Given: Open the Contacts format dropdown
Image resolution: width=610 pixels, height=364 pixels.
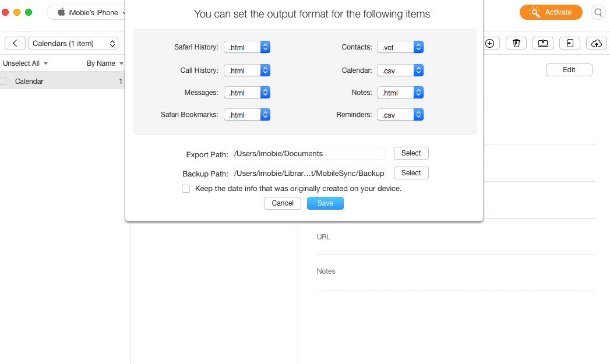Looking at the screenshot, I should (400, 48).
